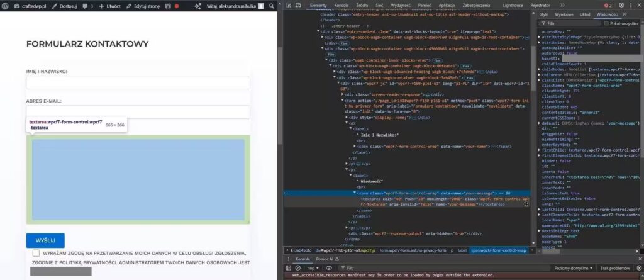Select the Właściwości sidebar tab
This screenshot has height=280, width=644.
pyautogui.click(x=607, y=14)
